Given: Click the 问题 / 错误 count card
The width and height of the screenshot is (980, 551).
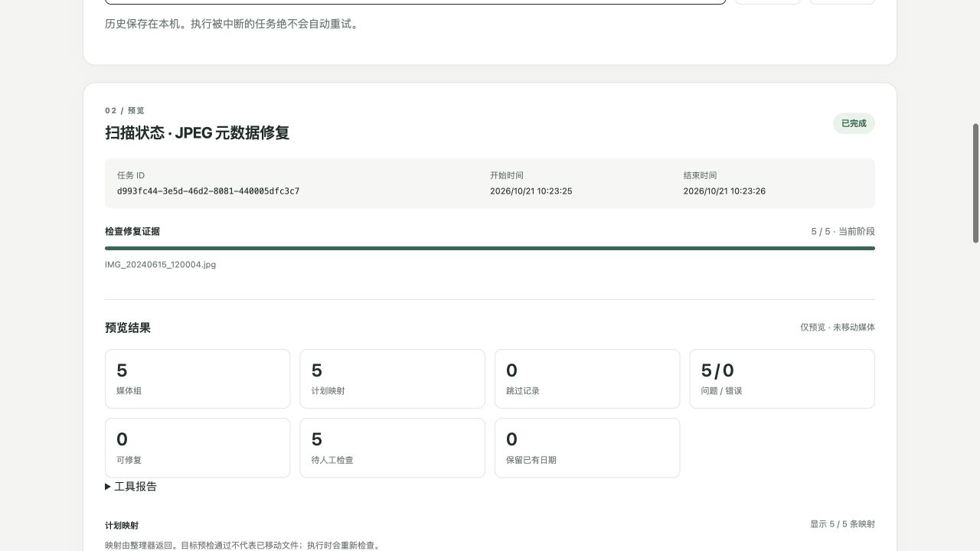Looking at the screenshot, I should 782,379.
